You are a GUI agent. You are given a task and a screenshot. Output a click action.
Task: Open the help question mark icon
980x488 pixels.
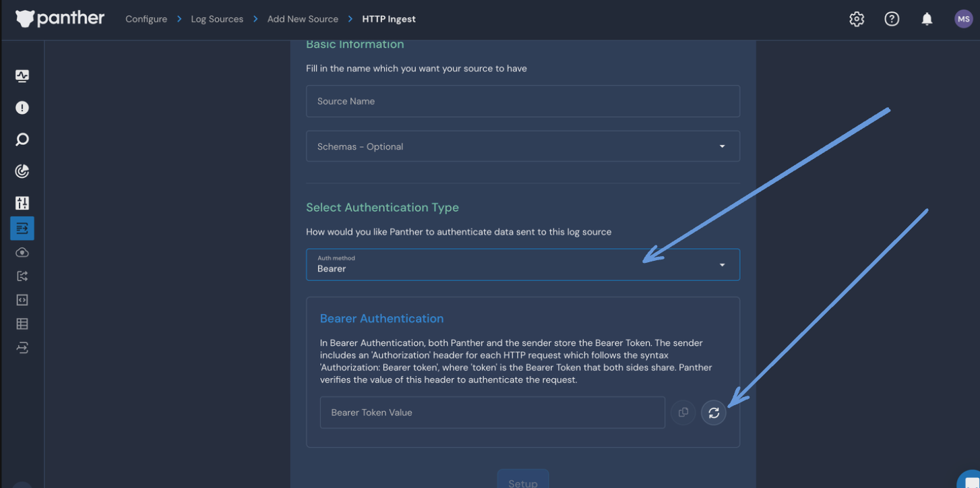click(x=892, y=19)
